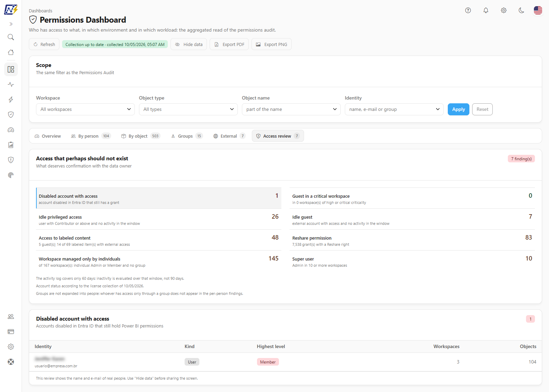Open users icon in lower sidebar
The image size is (549, 392).
pyautogui.click(x=11, y=316)
